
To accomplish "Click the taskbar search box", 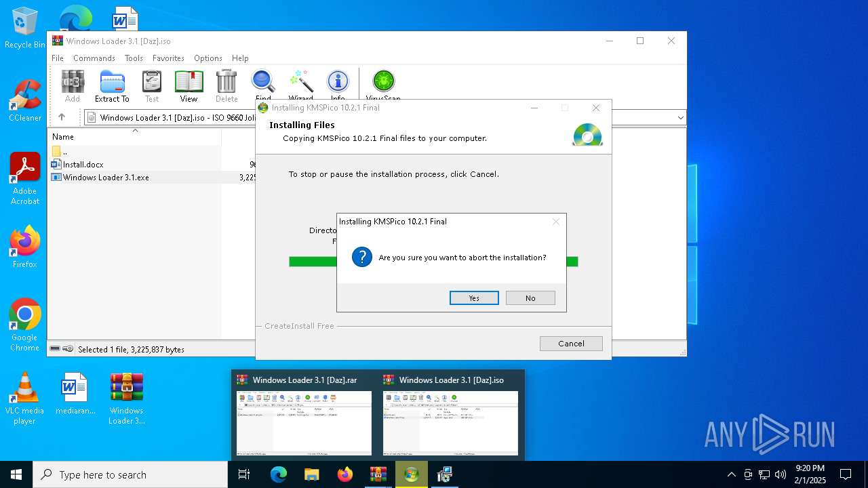I will [x=130, y=474].
